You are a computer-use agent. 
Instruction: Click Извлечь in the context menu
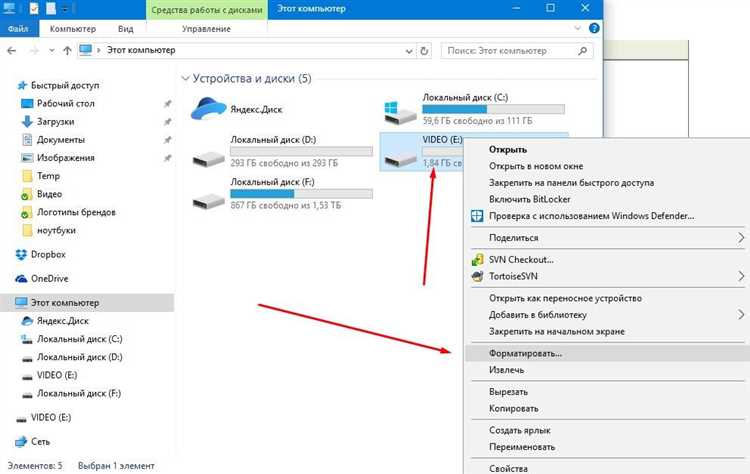[x=506, y=370]
